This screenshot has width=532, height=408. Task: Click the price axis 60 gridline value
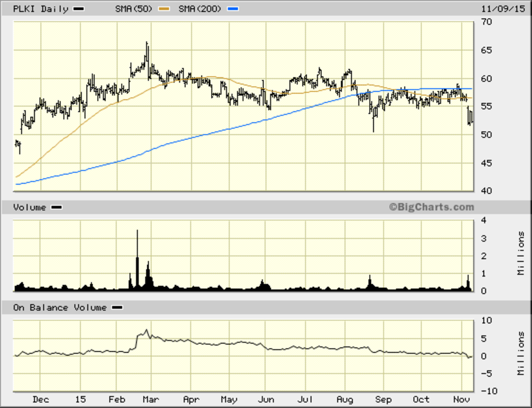485,78
